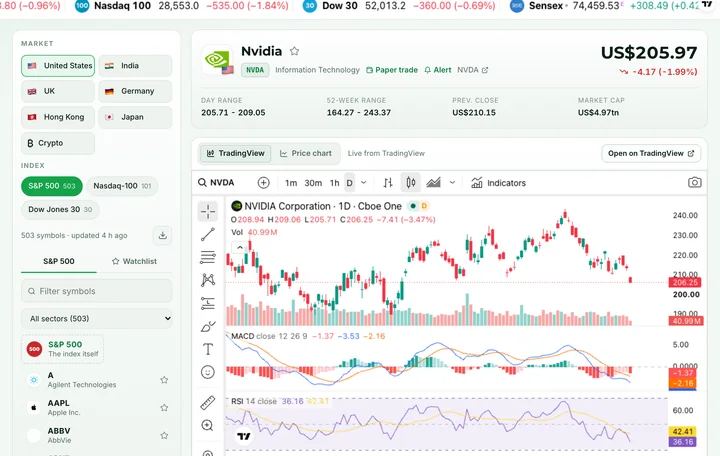This screenshot has width=720, height=456.
Task: Select the D daily interval
Action: (349, 183)
